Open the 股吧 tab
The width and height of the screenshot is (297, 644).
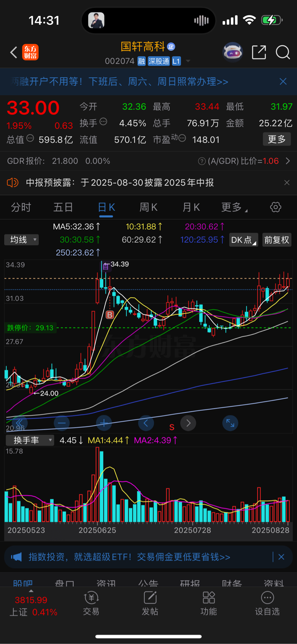pyautogui.click(x=23, y=583)
